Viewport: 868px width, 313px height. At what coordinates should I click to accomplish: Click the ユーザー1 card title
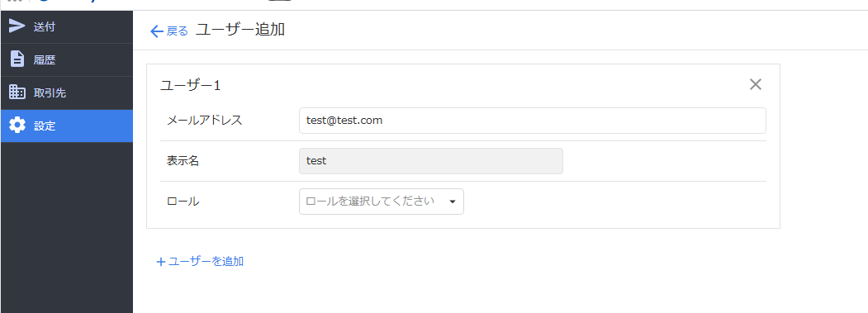click(x=191, y=85)
